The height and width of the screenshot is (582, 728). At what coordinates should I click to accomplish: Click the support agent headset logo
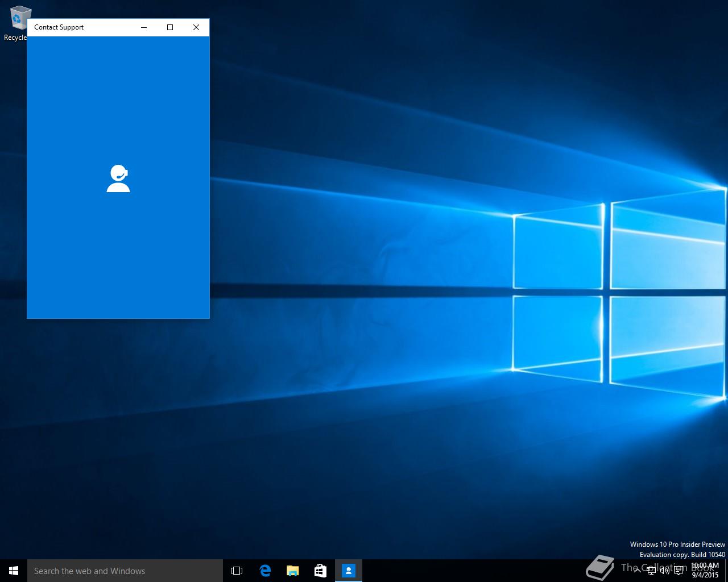coord(118,178)
